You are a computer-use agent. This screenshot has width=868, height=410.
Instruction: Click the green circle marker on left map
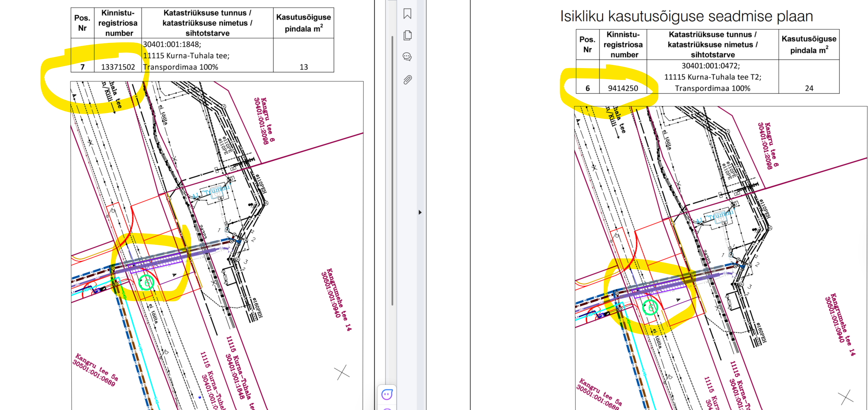coord(146,282)
